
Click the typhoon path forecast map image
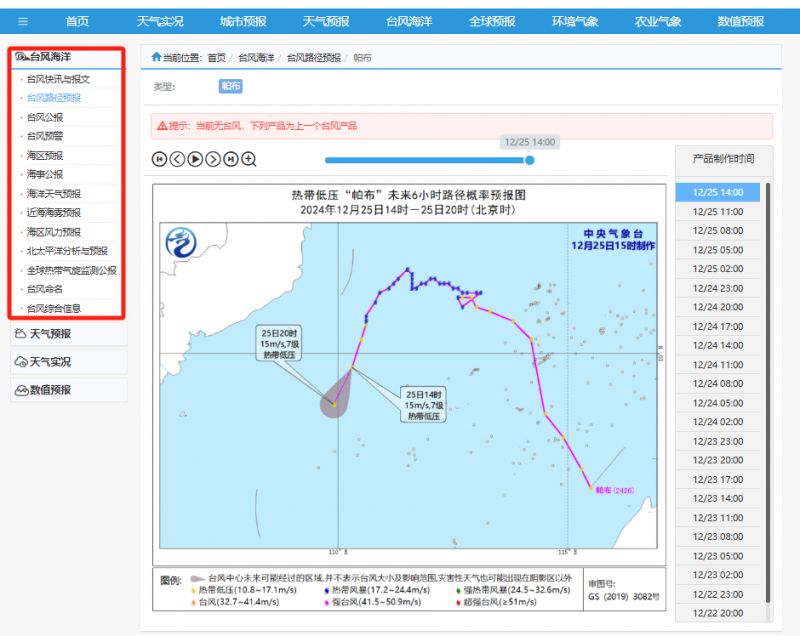pos(409,397)
